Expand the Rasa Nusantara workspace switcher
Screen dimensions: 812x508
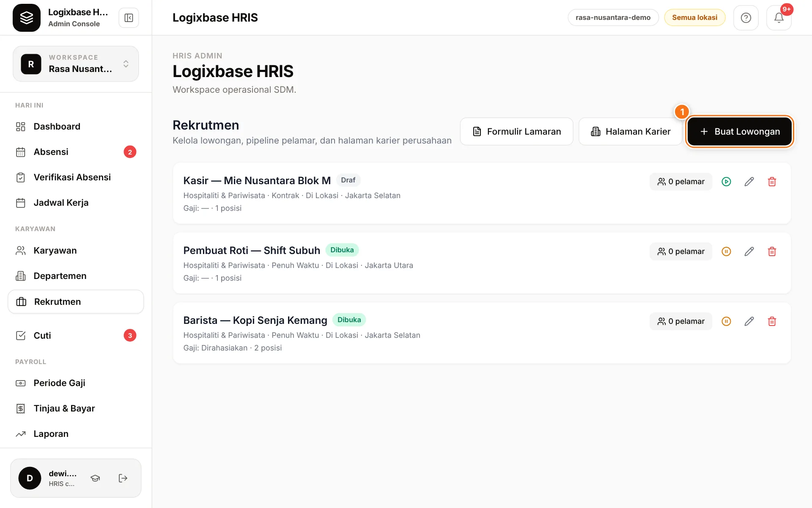[x=76, y=64]
